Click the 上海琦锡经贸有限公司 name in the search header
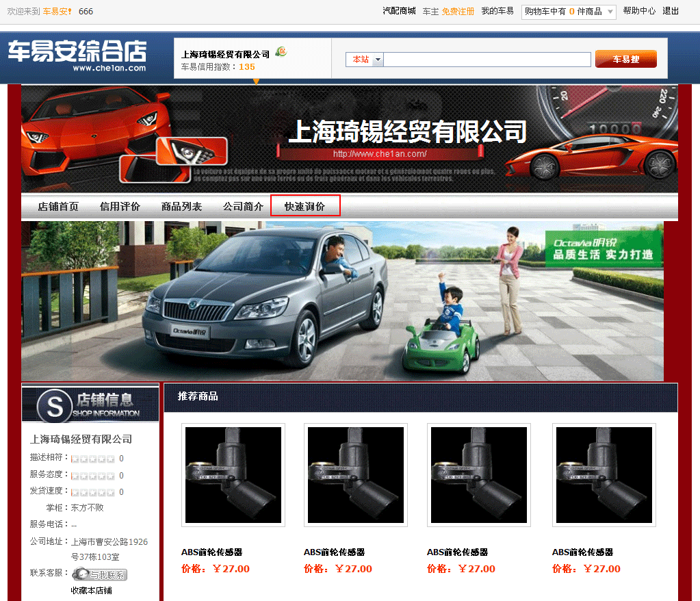 225,55
